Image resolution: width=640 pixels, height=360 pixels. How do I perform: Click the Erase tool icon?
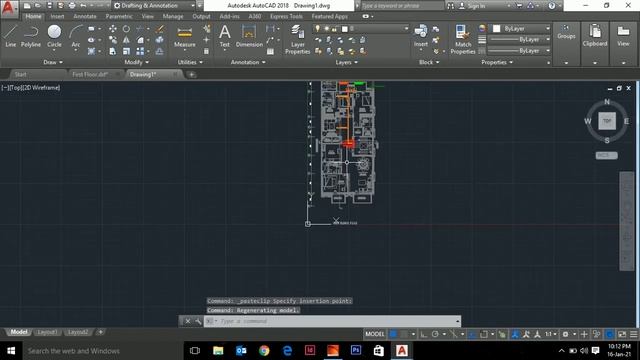pyautogui.click(x=160, y=29)
